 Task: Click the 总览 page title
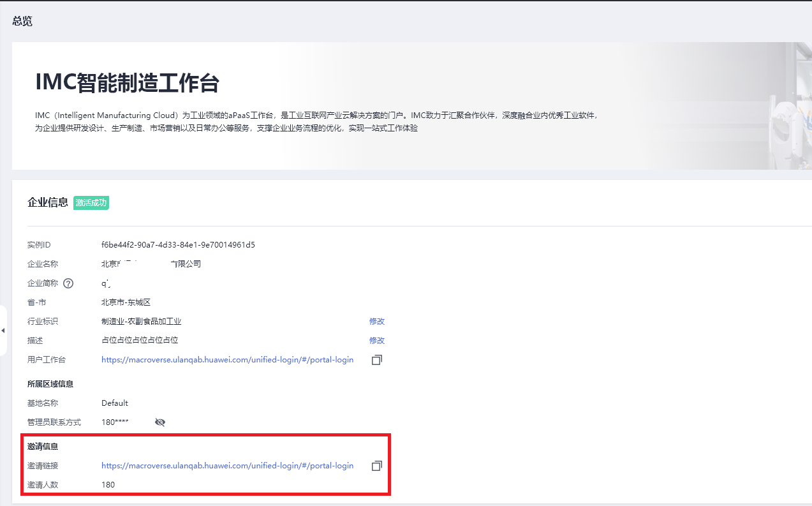click(22, 22)
